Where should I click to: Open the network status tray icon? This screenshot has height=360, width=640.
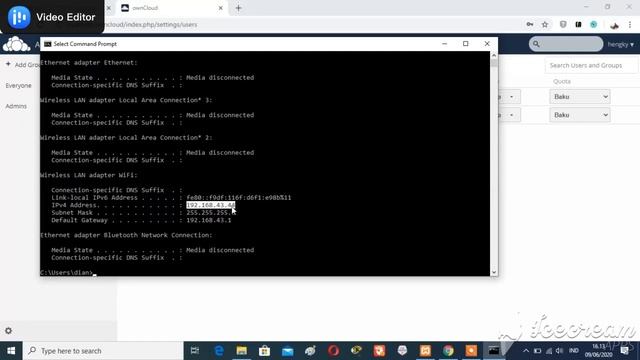pos(549,351)
